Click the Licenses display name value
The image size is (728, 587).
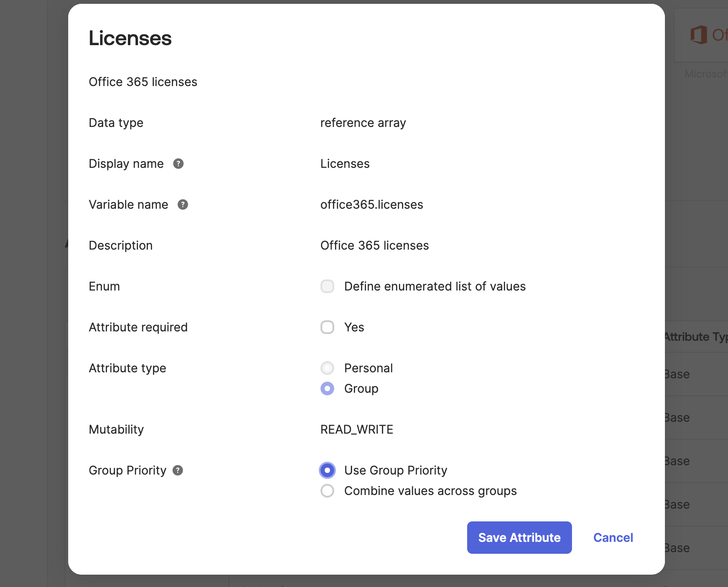coord(345,164)
